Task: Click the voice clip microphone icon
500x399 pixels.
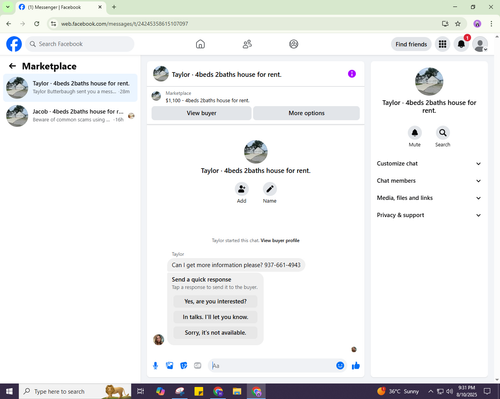Action: (x=155, y=366)
